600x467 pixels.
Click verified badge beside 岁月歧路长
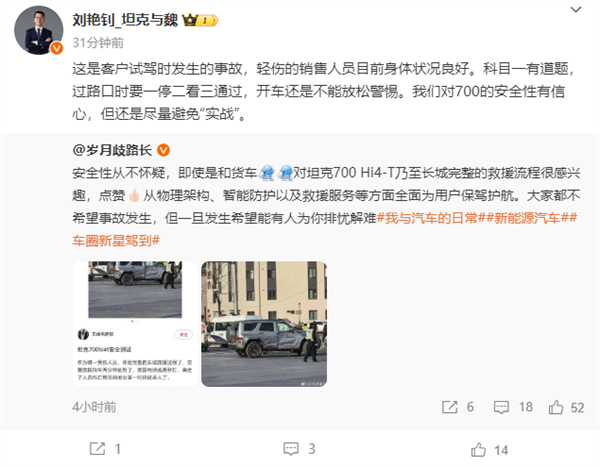click(163, 150)
